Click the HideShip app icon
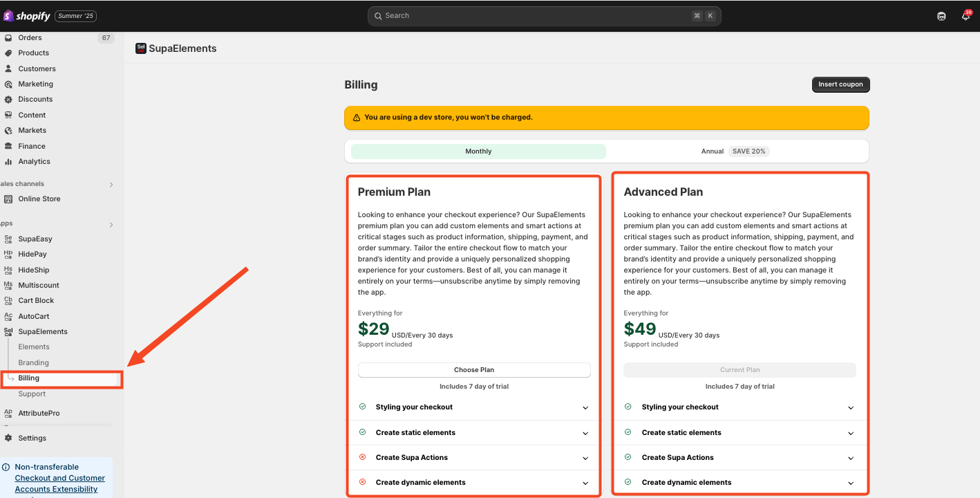The height and width of the screenshot is (498, 980). pyautogui.click(x=8, y=270)
